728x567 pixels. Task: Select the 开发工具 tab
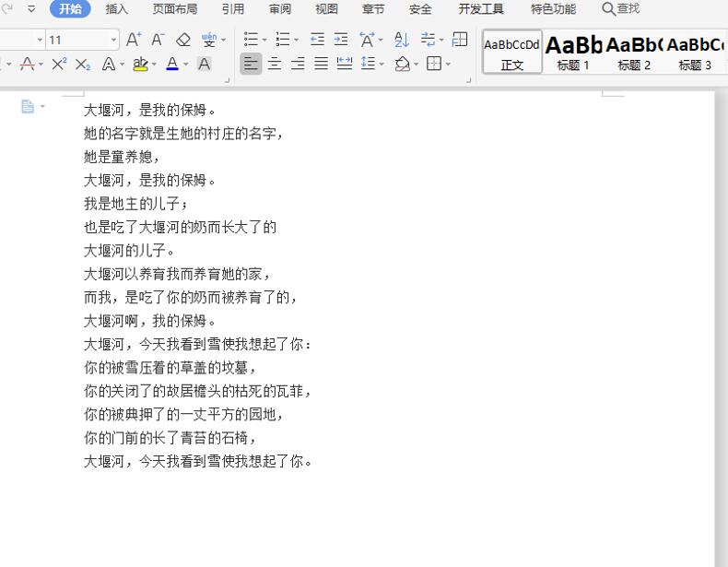tap(481, 9)
